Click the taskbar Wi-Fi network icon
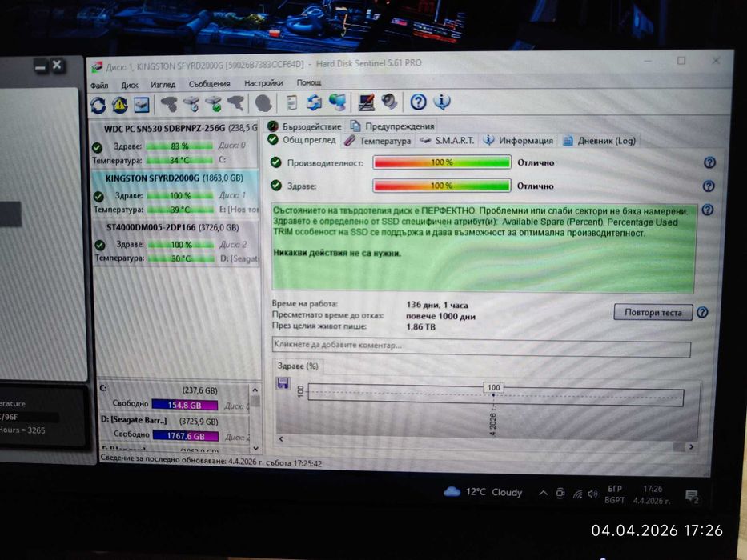Screen dimensions: 747x560 pos(577,494)
